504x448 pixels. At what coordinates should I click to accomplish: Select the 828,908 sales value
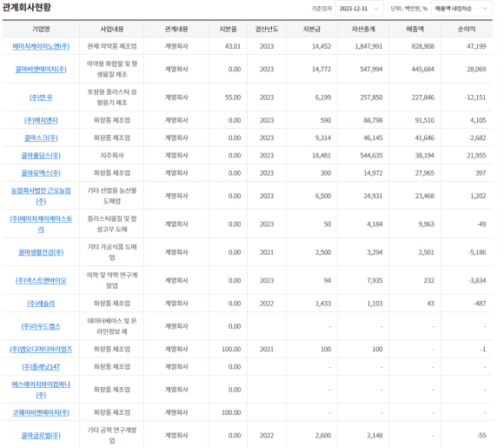pyautogui.click(x=422, y=46)
